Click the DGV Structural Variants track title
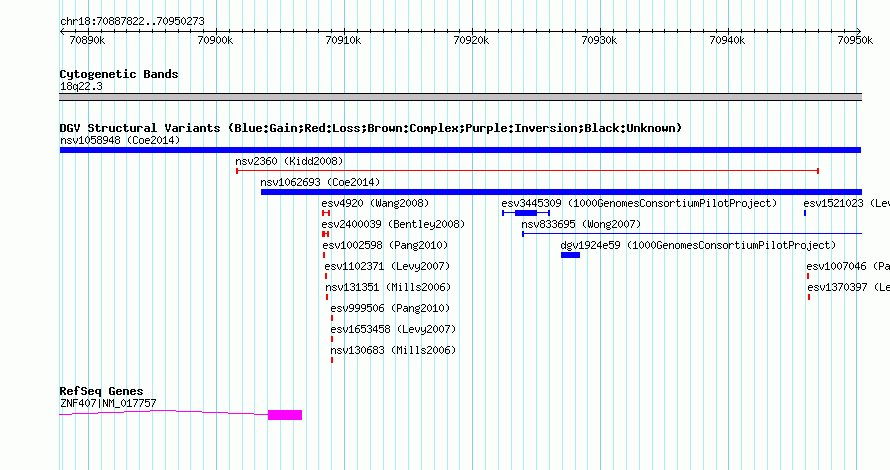This screenshot has height=470, width=890. [x=371, y=128]
